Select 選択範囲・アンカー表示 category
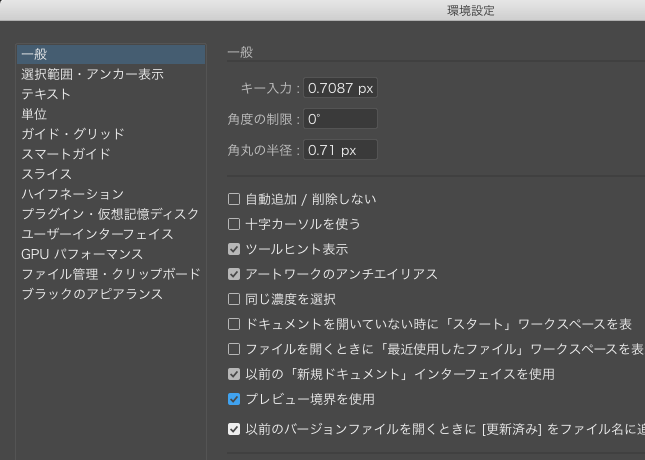The image size is (645, 460). pos(111,74)
